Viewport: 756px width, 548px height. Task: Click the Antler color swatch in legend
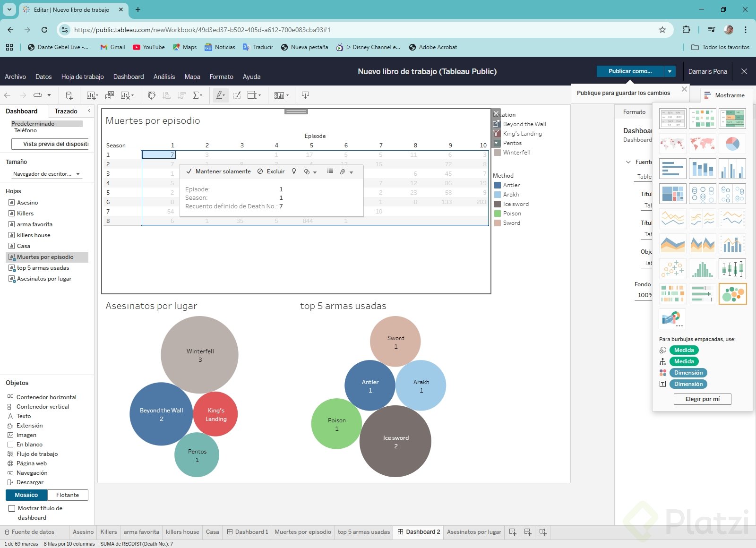tap(497, 185)
